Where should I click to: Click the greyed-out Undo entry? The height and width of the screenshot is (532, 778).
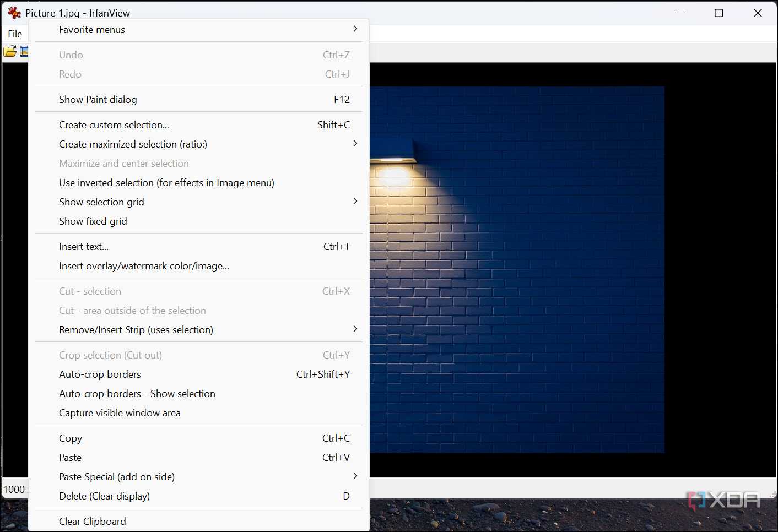[199, 55]
